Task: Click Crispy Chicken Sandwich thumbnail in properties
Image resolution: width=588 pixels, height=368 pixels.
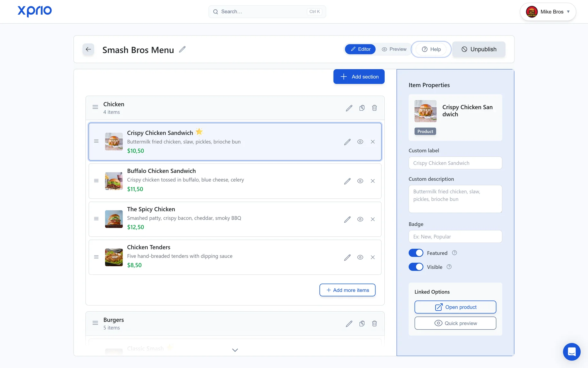Action: (x=425, y=111)
